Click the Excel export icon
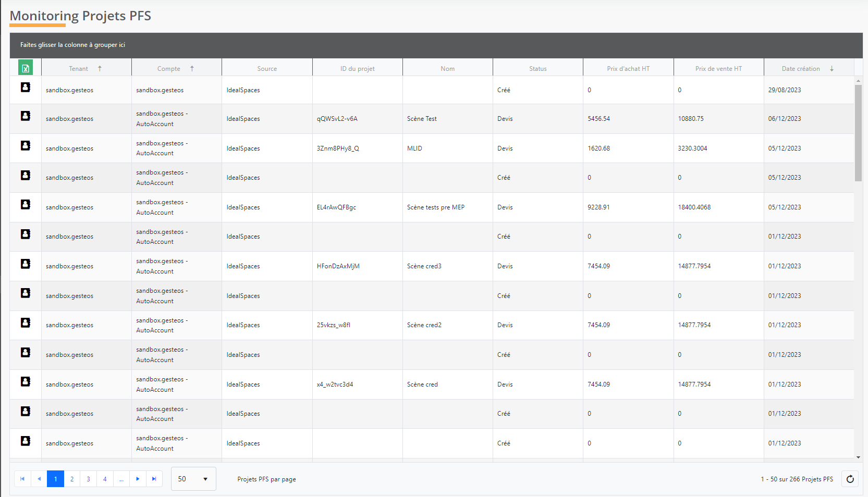 26,68
